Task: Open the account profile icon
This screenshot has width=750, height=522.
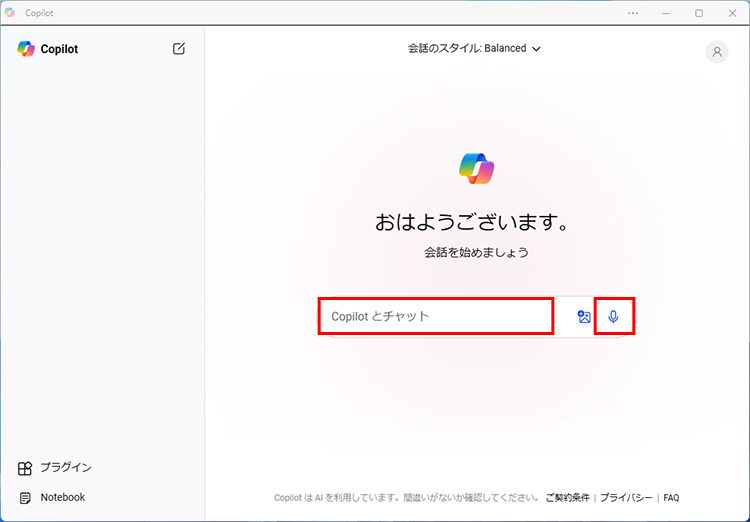Action: 717,52
